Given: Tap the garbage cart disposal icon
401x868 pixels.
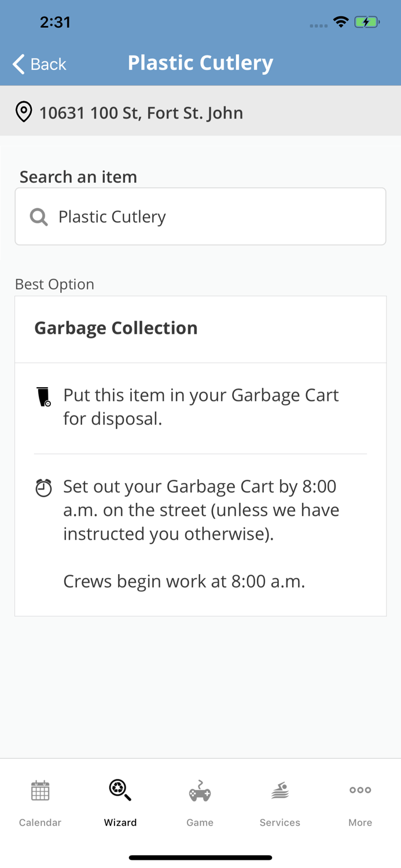Looking at the screenshot, I should (43, 396).
